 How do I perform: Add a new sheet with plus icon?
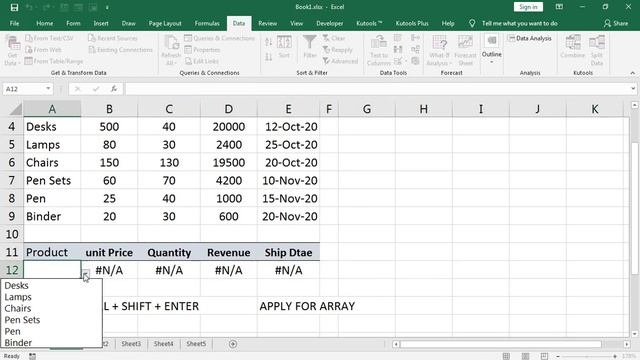point(233,344)
